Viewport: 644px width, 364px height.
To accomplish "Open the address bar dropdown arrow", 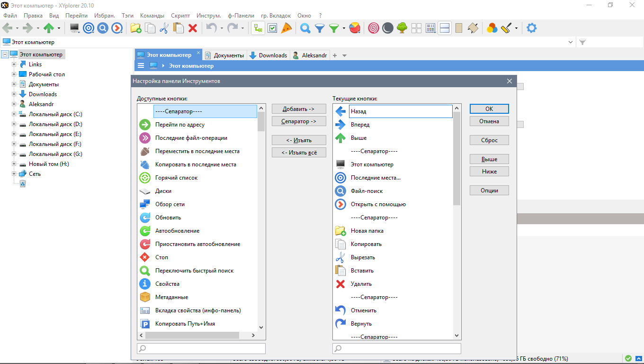I will 570,42.
